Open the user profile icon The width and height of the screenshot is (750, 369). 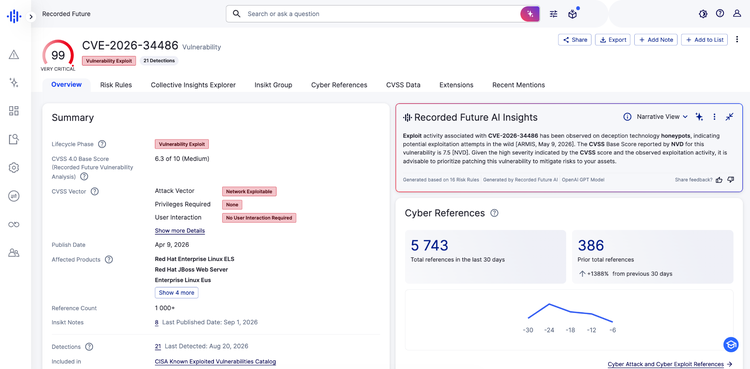click(x=737, y=13)
